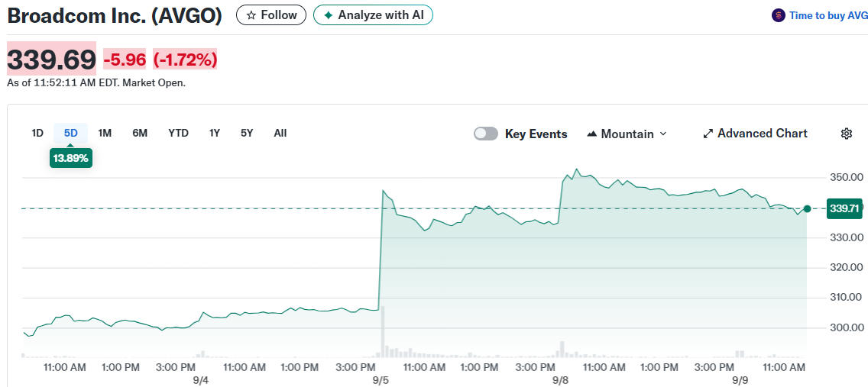Viewport: 868px width, 387px height.
Task: Select the 1D time range tab
Action: tap(37, 133)
